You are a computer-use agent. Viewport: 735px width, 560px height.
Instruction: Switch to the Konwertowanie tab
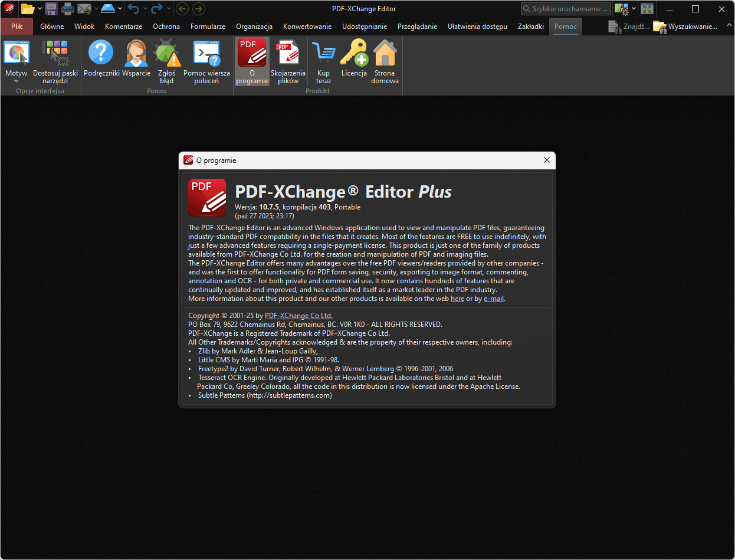click(x=307, y=27)
